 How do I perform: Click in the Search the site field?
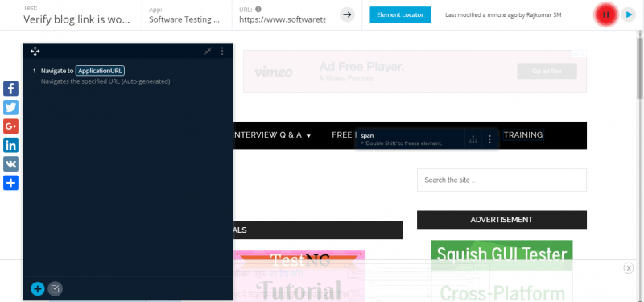[502, 180]
